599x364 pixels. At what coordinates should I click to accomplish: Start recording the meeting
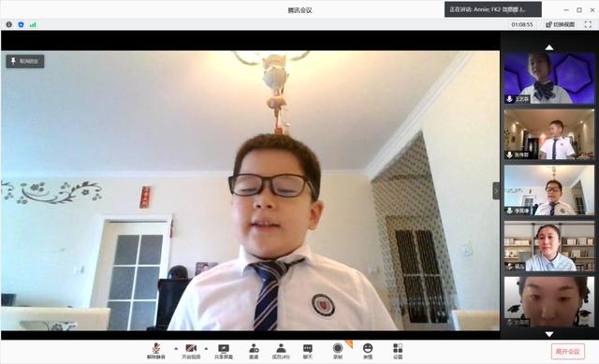coord(338,351)
